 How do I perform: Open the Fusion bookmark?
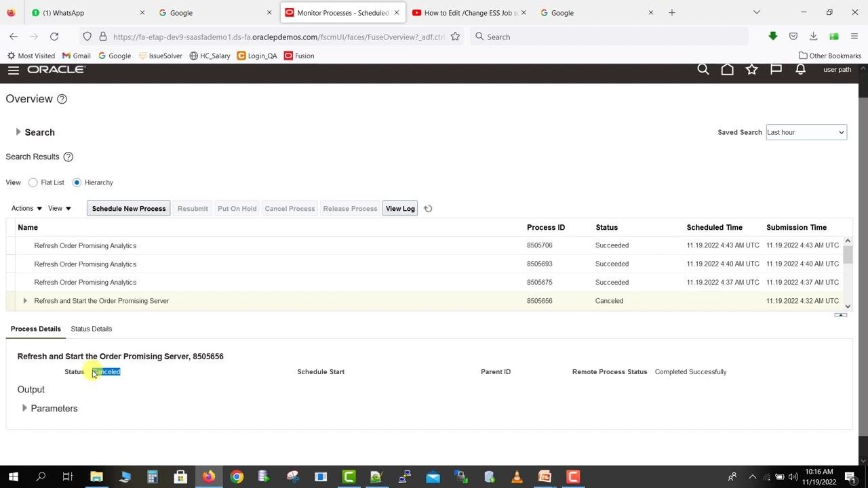pyautogui.click(x=299, y=56)
